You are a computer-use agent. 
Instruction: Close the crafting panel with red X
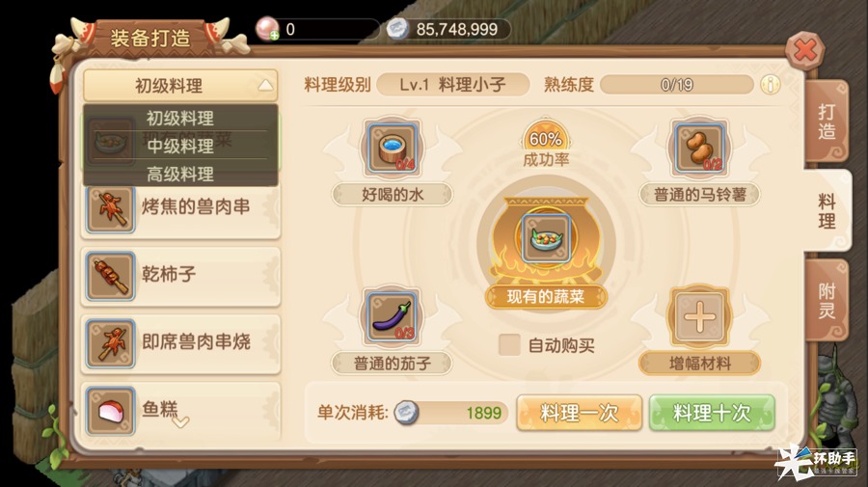(x=805, y=51)
